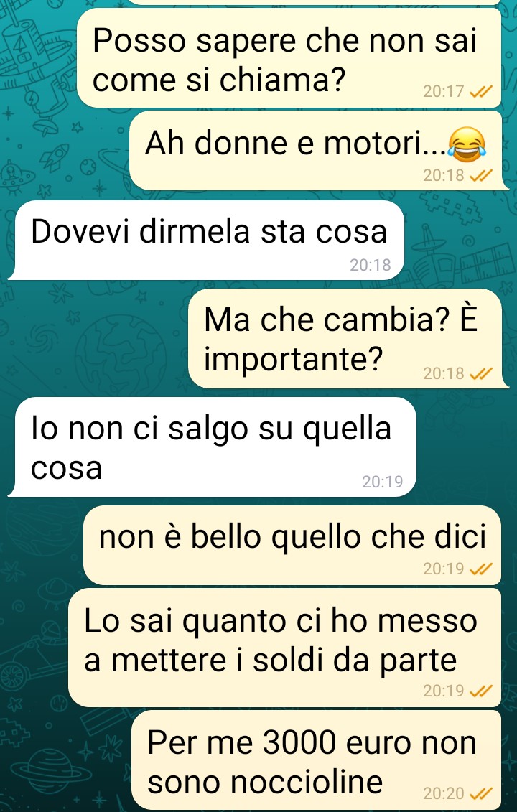Tap the 20:17 timestamp on first message
The height and width of the screenshot is (812, 517).
tap(444, 92)
